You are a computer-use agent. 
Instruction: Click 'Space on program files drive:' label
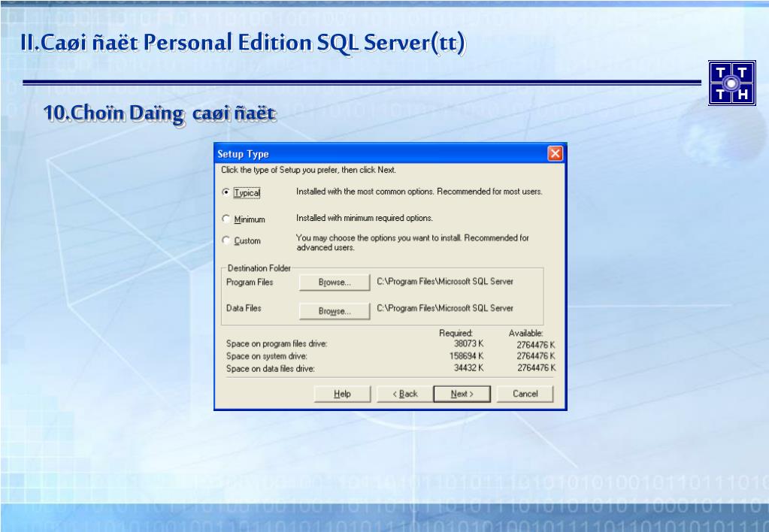point(277,343)
